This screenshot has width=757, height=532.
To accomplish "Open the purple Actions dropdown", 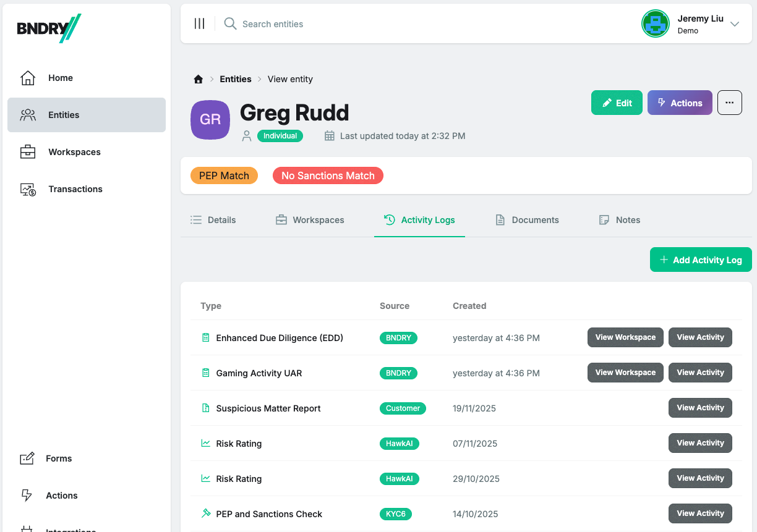I will (x=680, y=103).
